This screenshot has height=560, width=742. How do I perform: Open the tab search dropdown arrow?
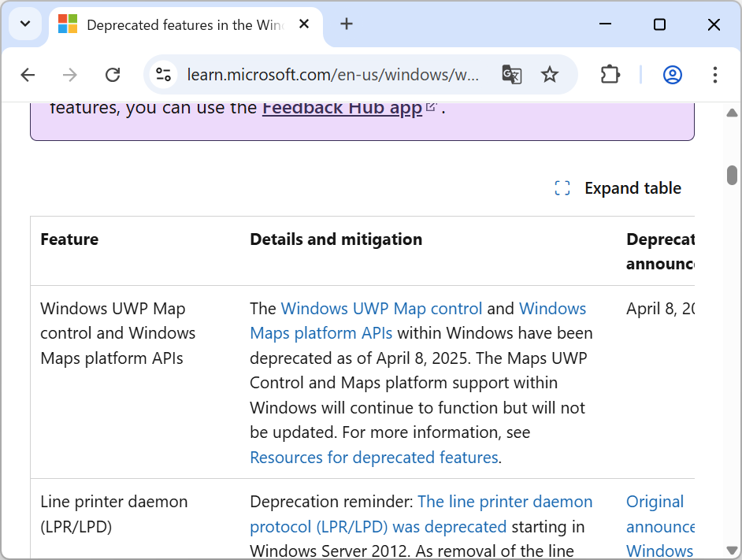click(x=25, y=24)
